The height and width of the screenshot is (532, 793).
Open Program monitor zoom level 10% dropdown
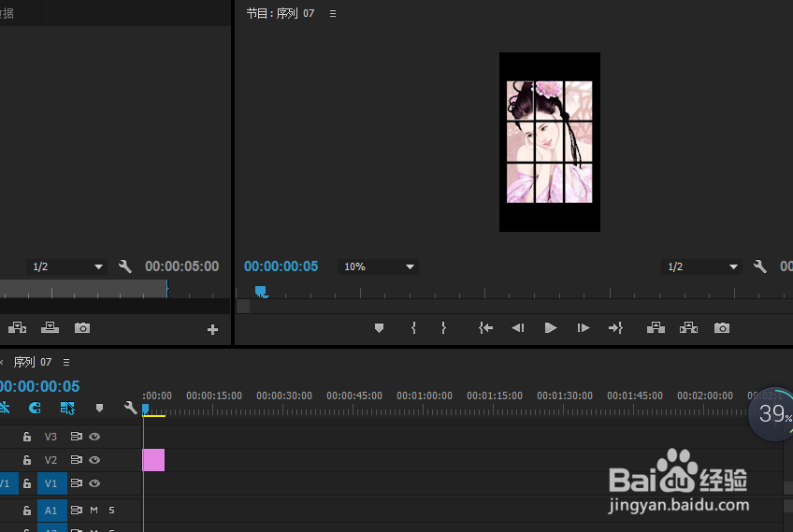tap(379, 266)
